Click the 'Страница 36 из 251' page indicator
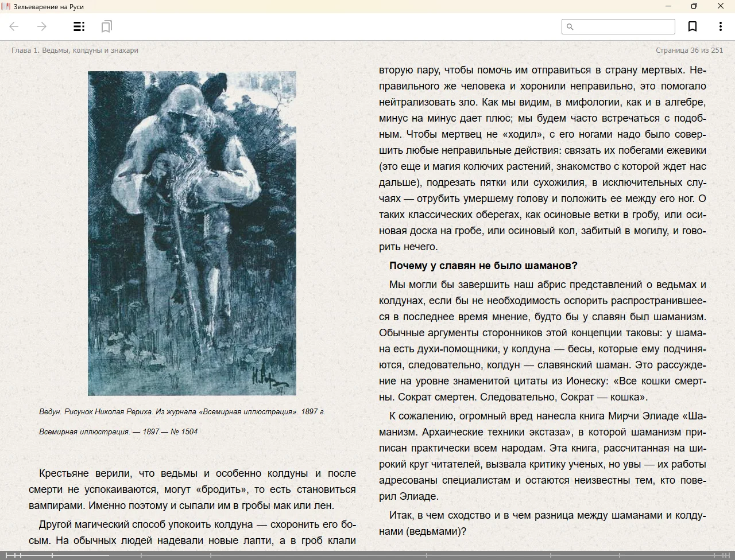735x560 pixels. click(689, 50)
